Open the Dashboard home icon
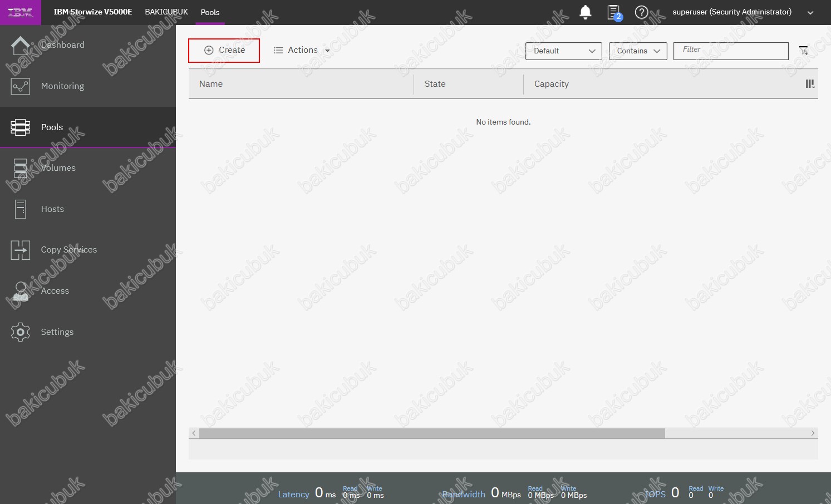831x504 pixels. 21,46
